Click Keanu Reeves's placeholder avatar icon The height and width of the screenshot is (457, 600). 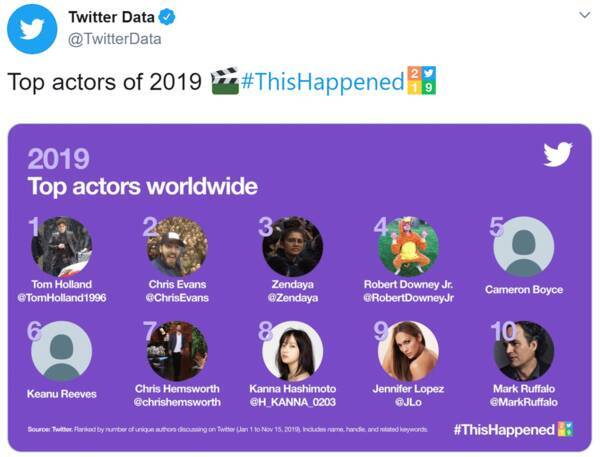62,350
